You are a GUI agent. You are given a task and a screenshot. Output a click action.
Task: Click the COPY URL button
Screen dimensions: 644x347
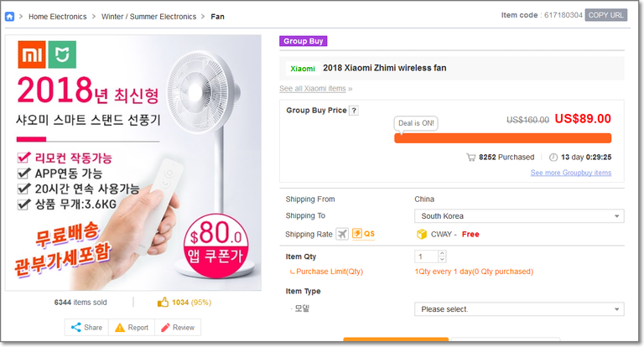point(605,15)
